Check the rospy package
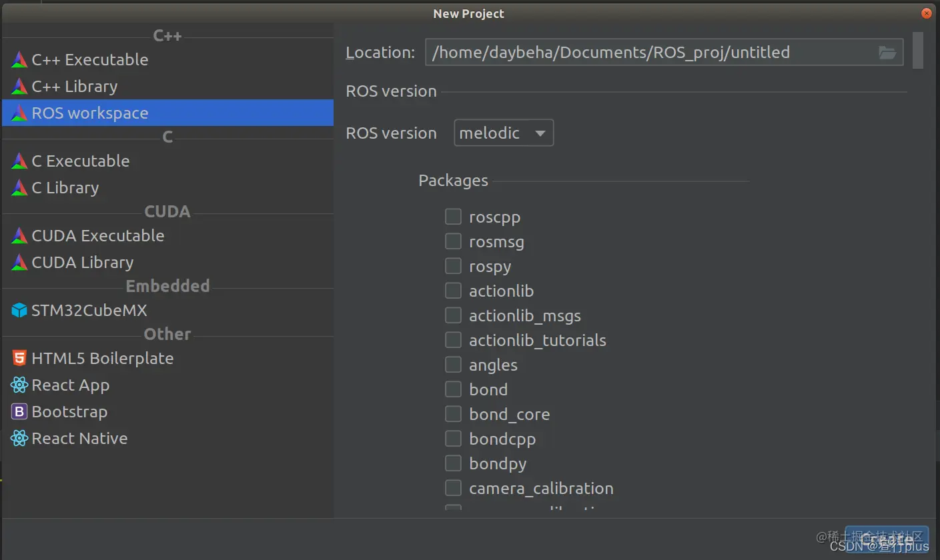 point(453,266)
